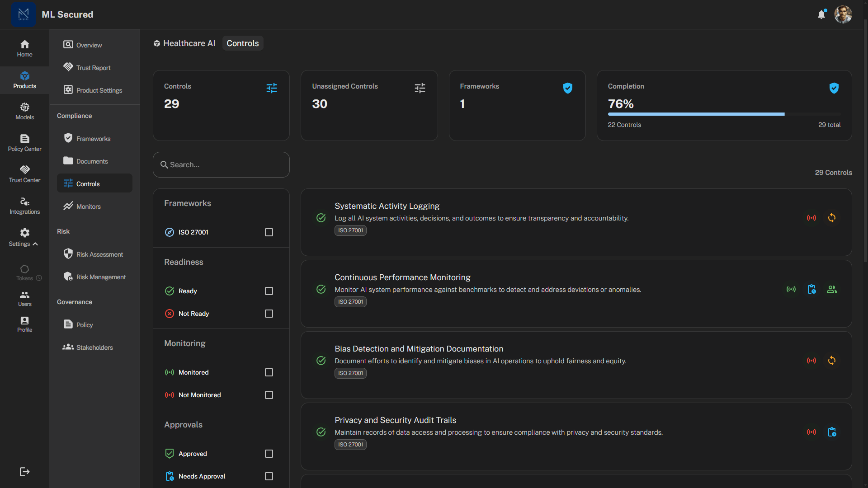Open Integrations from the left rail

[24, 206]
